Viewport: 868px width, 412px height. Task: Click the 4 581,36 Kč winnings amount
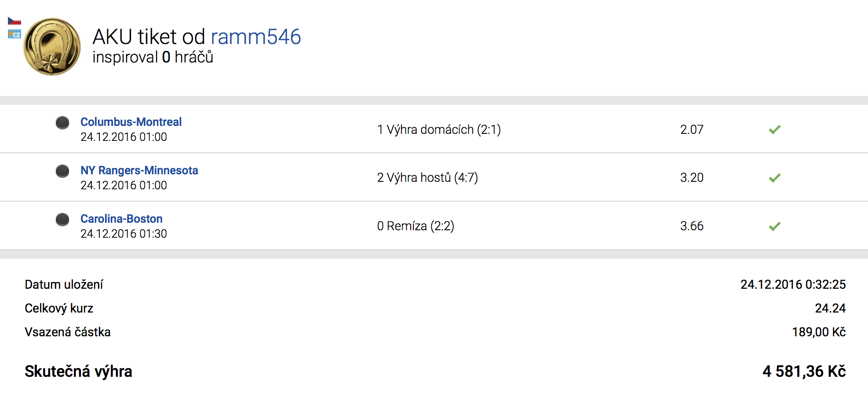[804, 371]
